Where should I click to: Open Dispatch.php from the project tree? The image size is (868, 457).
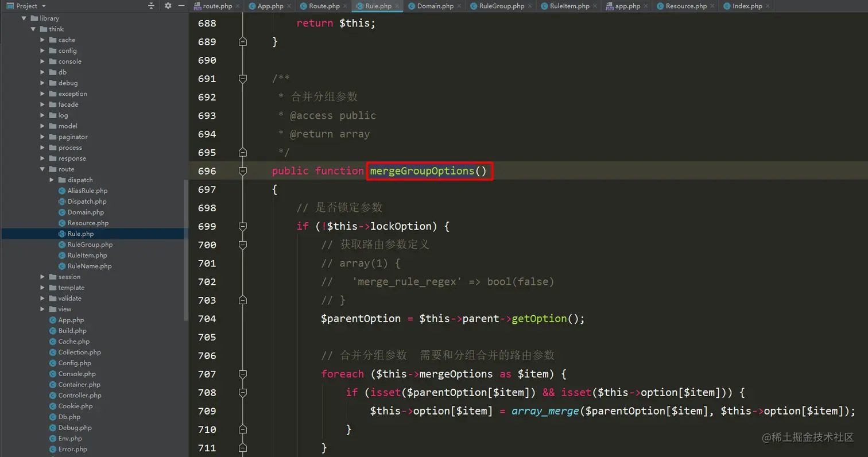(82, 202)
